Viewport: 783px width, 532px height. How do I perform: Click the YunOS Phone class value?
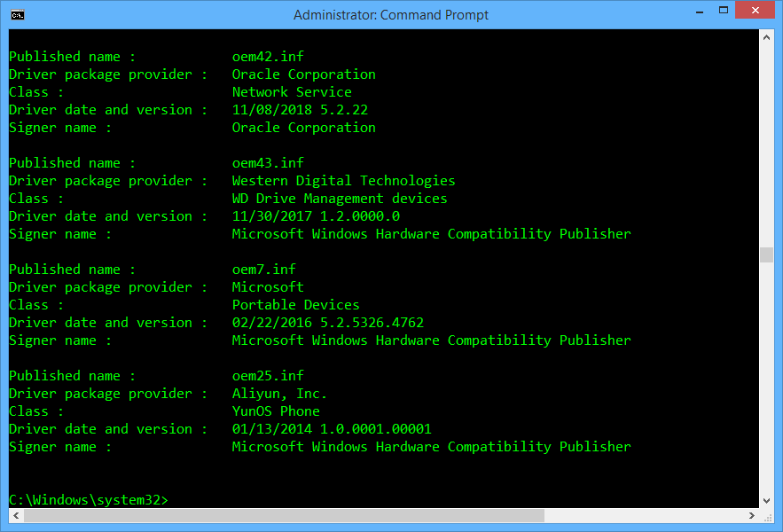(276, 411)
